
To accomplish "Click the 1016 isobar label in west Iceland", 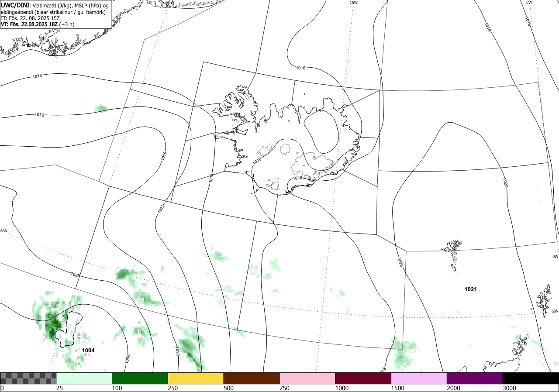I will pos(257,161).
